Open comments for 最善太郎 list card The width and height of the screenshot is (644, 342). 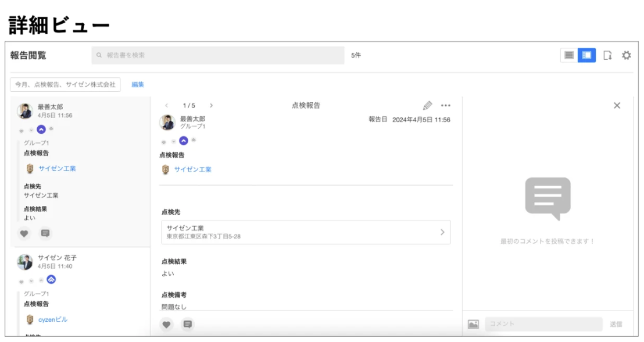(x=45, y=233)
